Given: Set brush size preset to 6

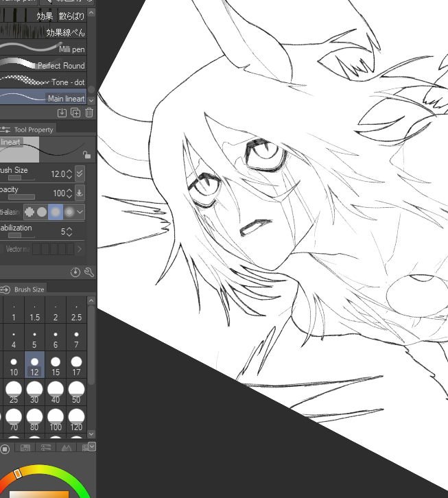Looking at the screenshot, I should click(x=56, y=339).
